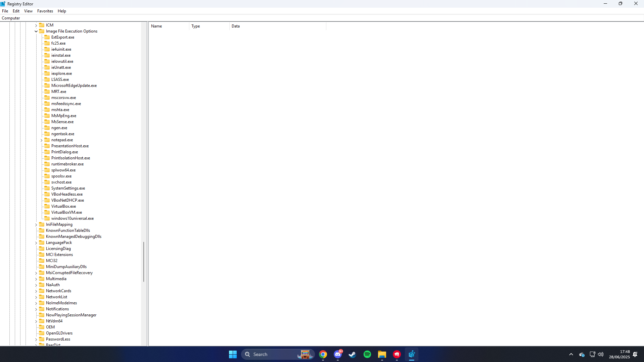The height and width of the screenshot is (362, 644).
Task: Open the File menu
Action: click(5, 11)
